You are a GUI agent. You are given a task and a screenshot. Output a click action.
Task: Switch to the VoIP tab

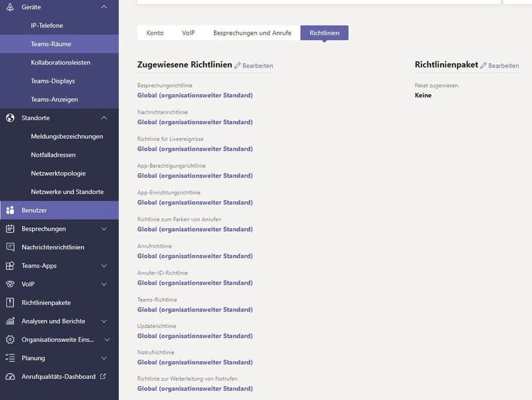click(188, 33)
